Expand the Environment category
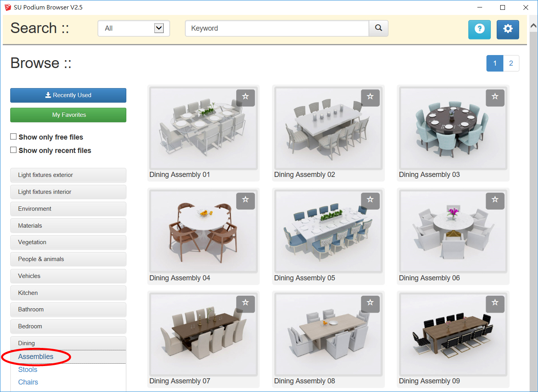The height and width of the screenshot is (392, 538). pyautogui.click(x=68, y=209)
